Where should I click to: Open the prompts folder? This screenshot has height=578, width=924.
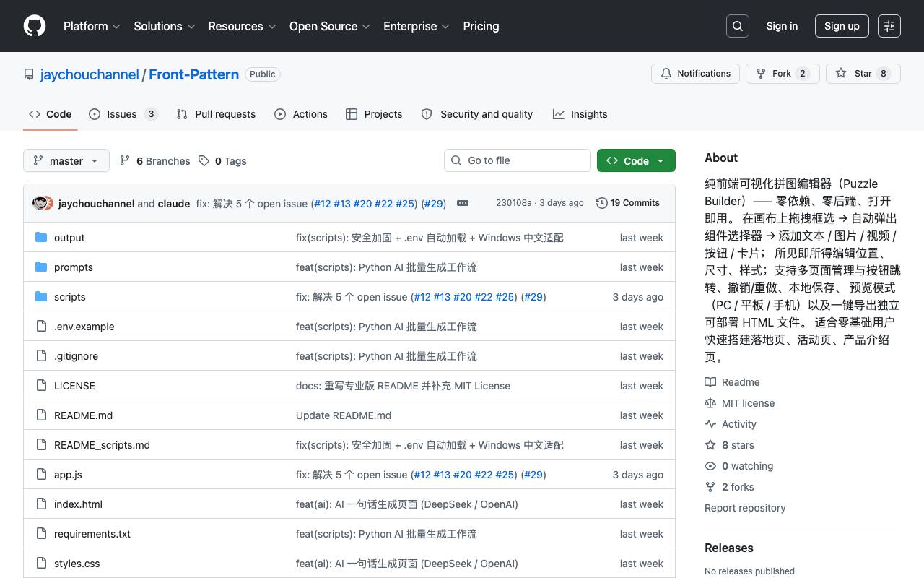[74, 267]
